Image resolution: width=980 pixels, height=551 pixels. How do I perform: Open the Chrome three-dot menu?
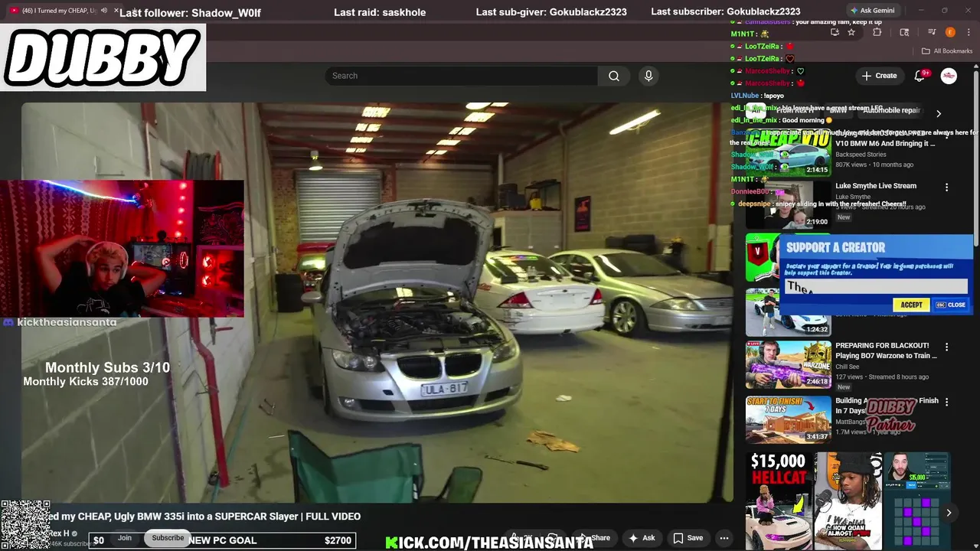tap(969, 32)
